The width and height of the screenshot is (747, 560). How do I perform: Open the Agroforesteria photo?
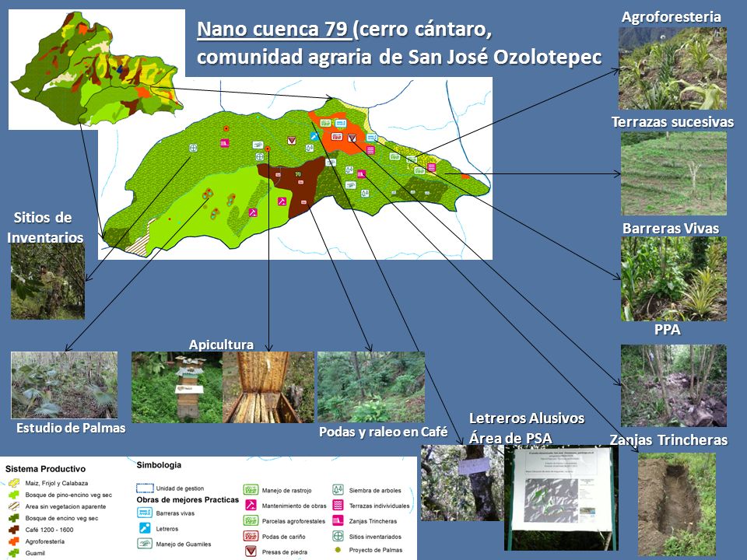[x=672, y=68]
